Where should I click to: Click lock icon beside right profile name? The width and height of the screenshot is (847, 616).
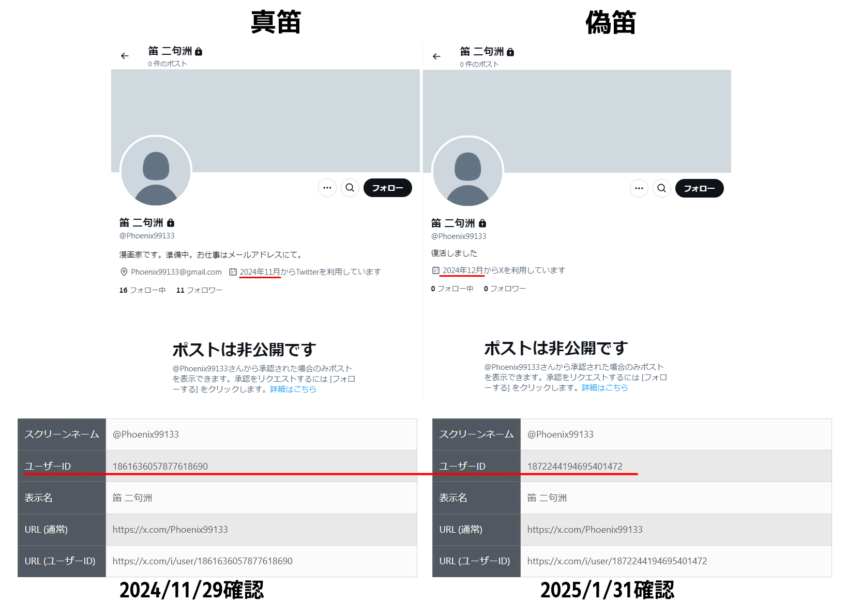point(482,223)
